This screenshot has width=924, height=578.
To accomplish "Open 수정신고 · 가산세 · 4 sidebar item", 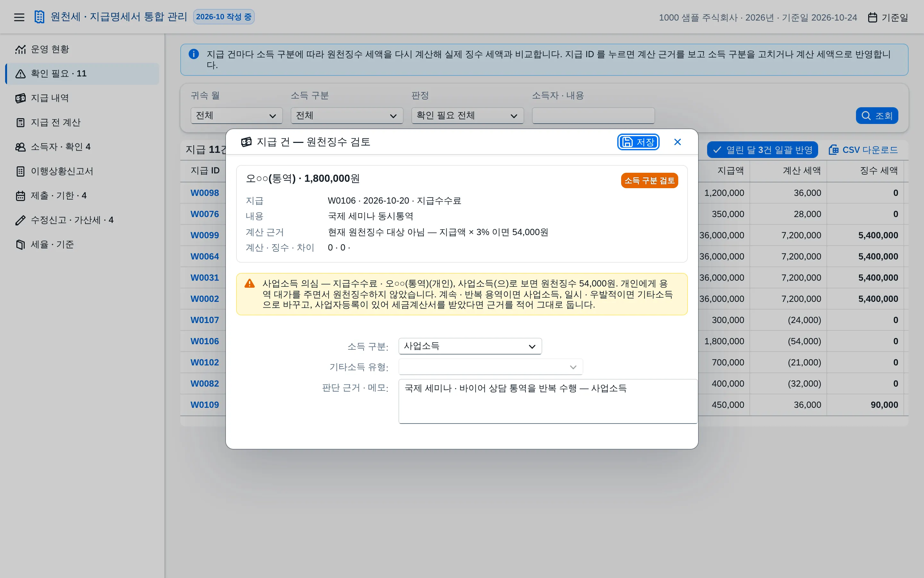I will (x=82, y=220).
